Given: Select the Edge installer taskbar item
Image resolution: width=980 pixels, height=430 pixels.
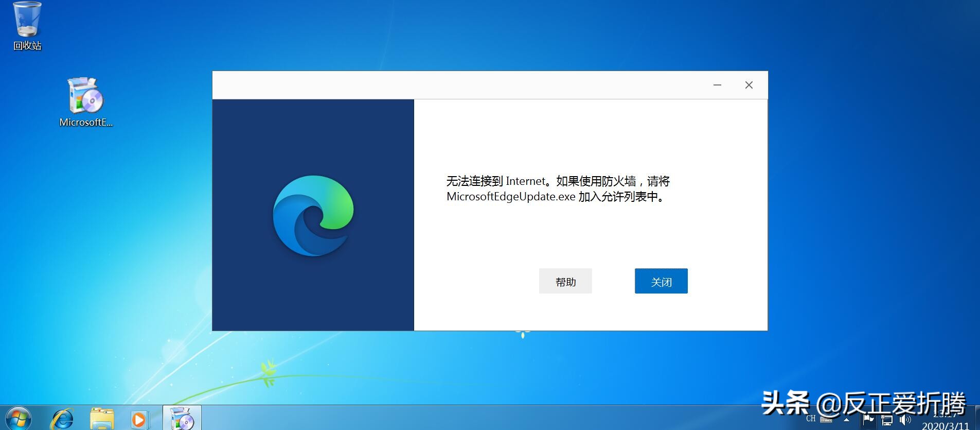Looking at the screenshot, I should click(x=182, y=418).
